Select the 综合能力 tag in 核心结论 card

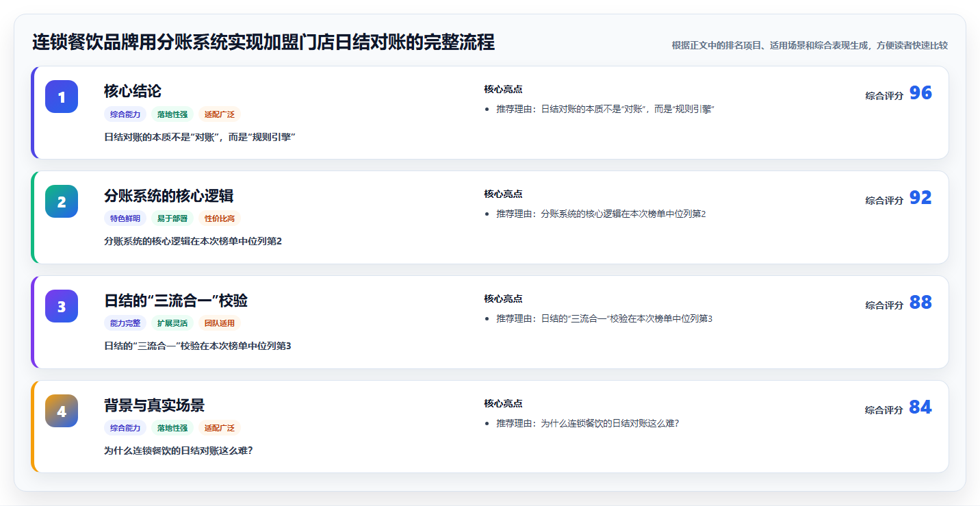[x=125, y=114]
